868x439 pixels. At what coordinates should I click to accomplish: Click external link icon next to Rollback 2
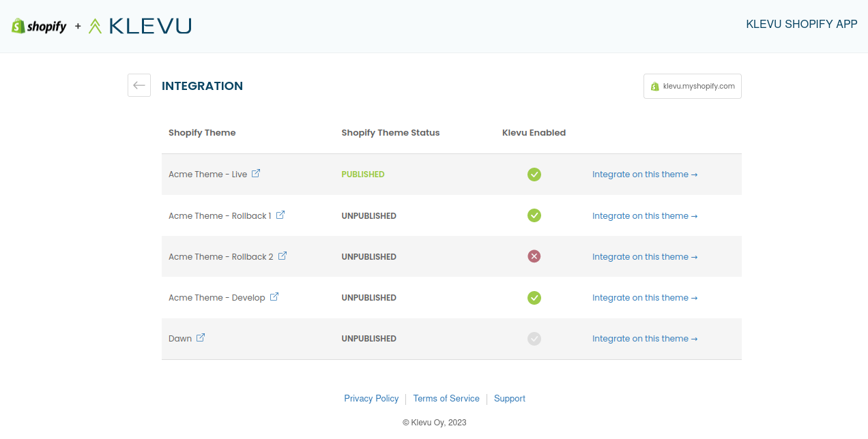pyautogui.click(x=283, y=256)
